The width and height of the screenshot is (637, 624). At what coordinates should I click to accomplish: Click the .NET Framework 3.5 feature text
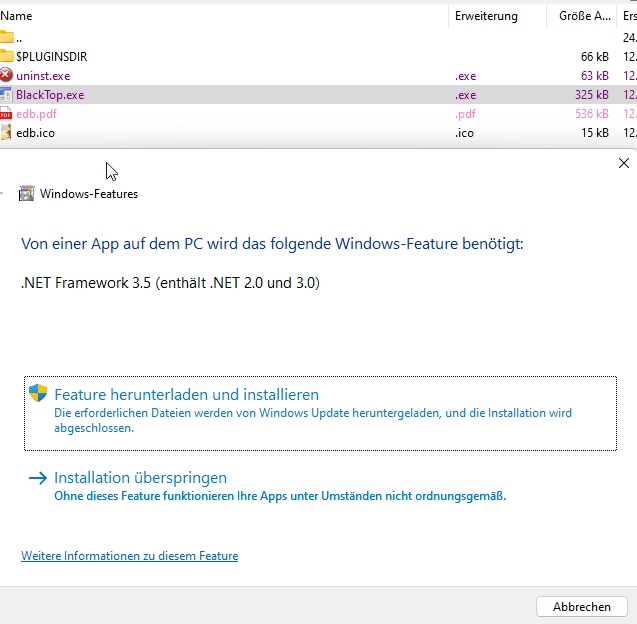pyautogui.click(x=170, y=283)
